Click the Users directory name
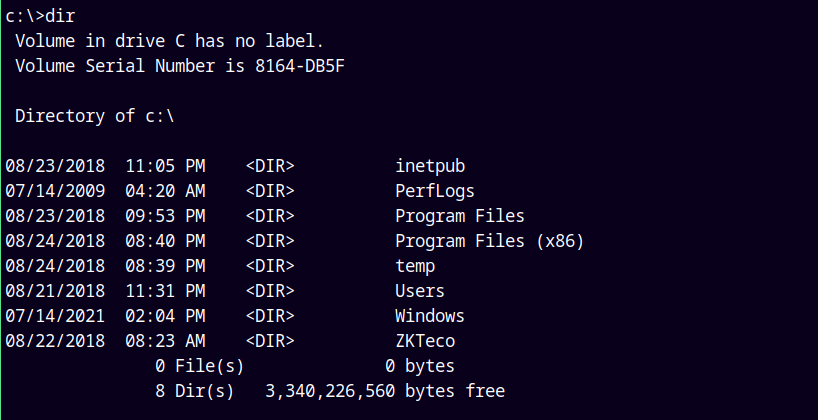 tap(420, 291)
